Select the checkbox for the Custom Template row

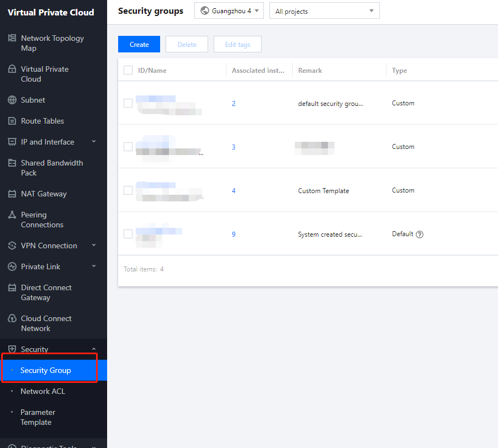click(x=128, y=190)
